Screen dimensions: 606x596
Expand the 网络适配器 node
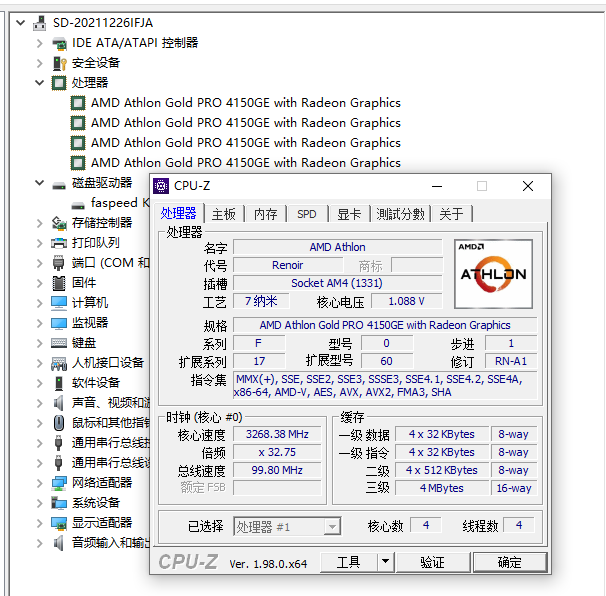point(39,483)
